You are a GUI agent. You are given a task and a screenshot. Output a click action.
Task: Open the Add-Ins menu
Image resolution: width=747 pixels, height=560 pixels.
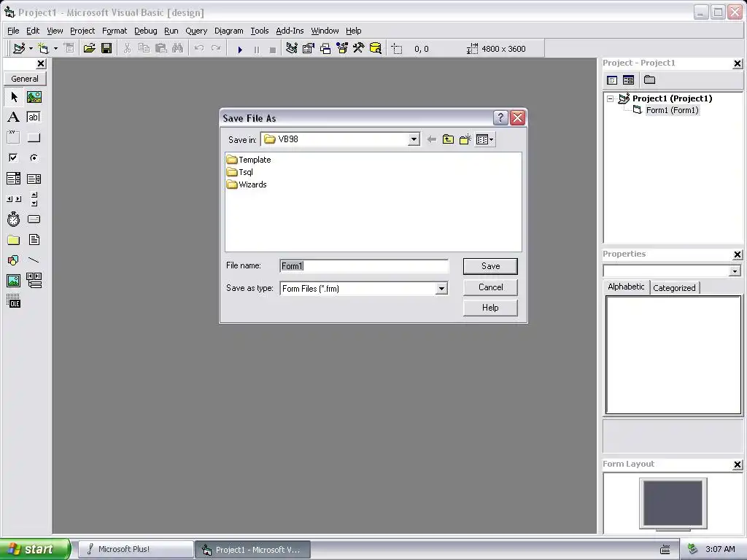coord(290,31)
